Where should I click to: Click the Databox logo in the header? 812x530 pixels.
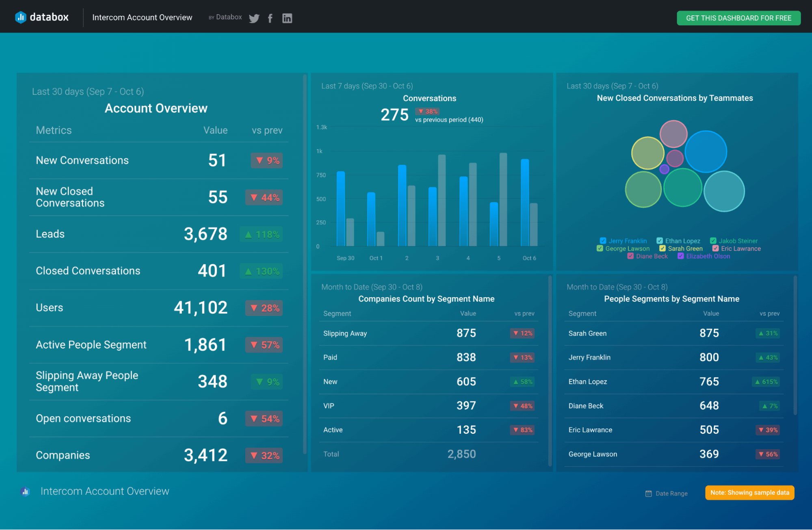[x=42, y=17]
